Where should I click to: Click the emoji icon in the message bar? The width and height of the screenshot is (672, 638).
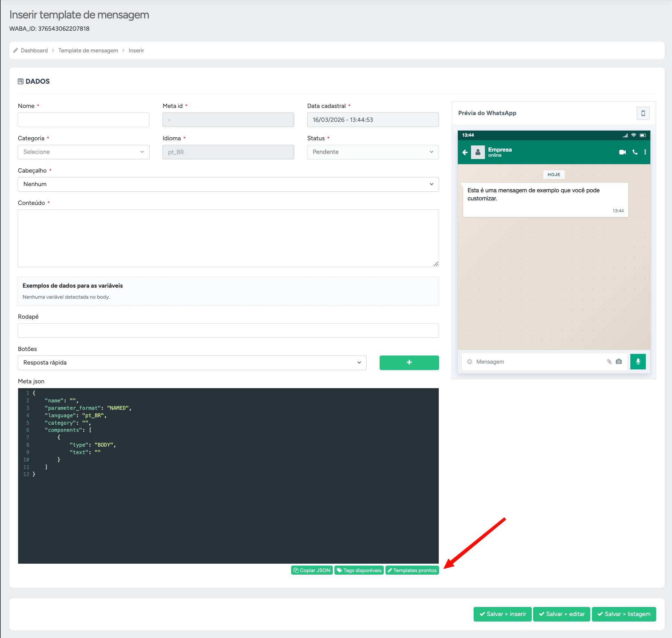point(469,362)
